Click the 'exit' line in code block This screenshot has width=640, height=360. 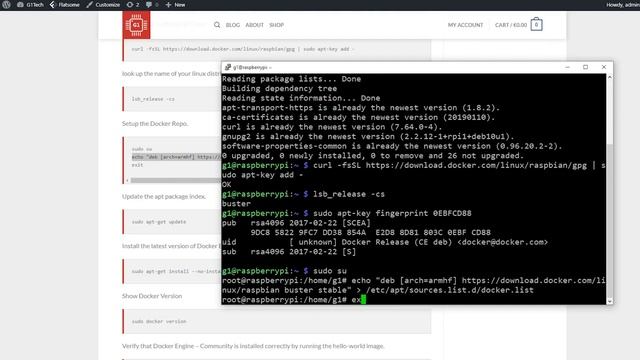(137, 165)
